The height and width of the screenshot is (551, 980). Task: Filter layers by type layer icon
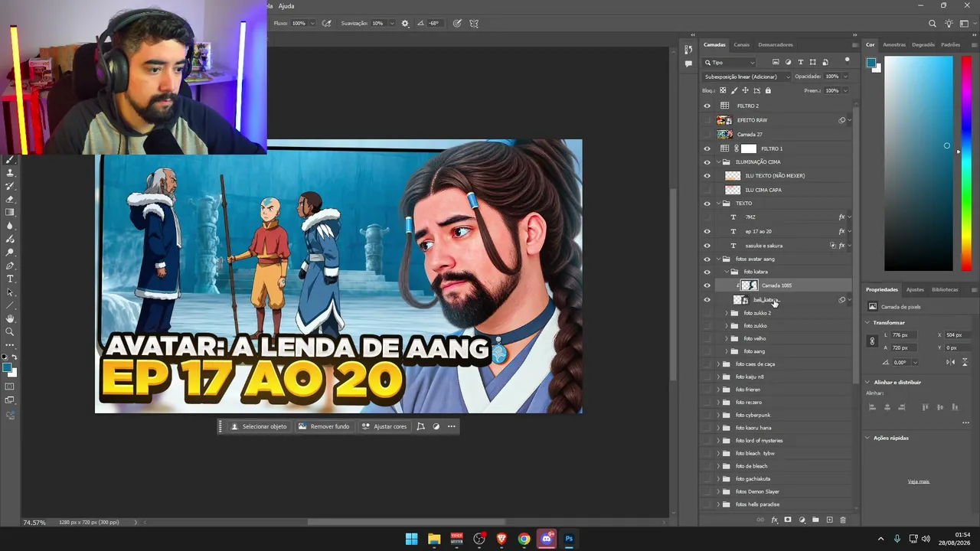(801, 62)
